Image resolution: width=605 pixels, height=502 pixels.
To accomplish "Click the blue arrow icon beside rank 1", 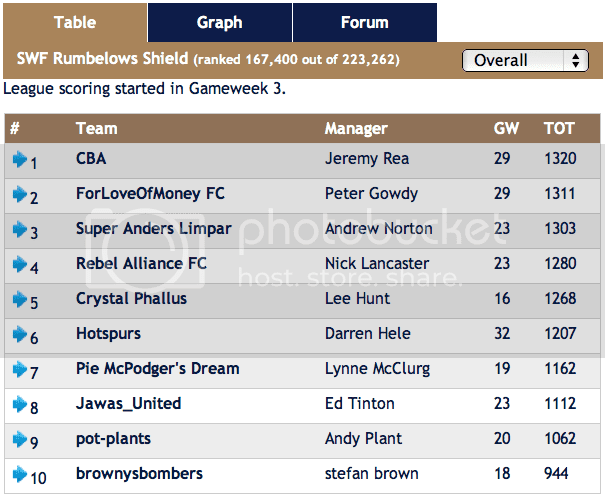I will click(20, 159).
